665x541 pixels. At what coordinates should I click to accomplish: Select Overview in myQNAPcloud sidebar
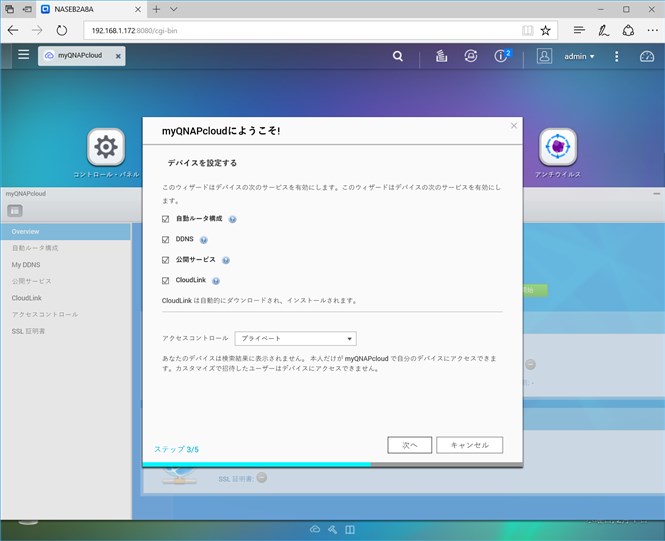click(x=65, y=231)
